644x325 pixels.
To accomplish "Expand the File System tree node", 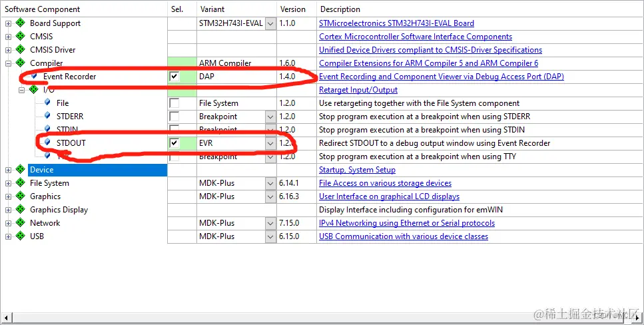I will [8, 183].
